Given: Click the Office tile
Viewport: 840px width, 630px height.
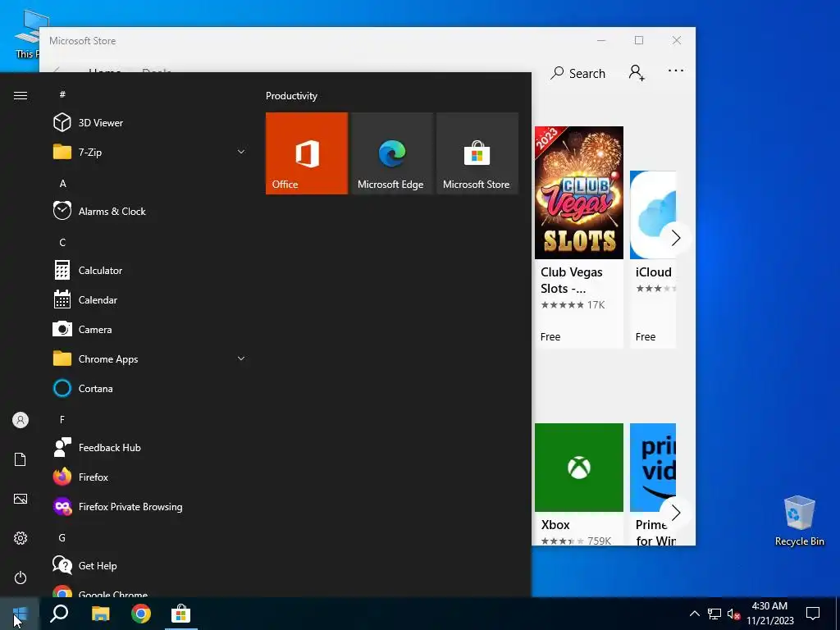Looking at the screenshot, I should coord(307,153).
